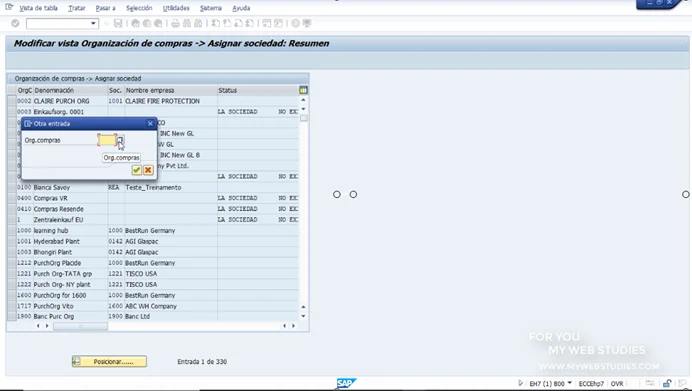Click the Cancel icon in the standard toolbar
This screenshot has height=391, width=692.
click(158, 23)
